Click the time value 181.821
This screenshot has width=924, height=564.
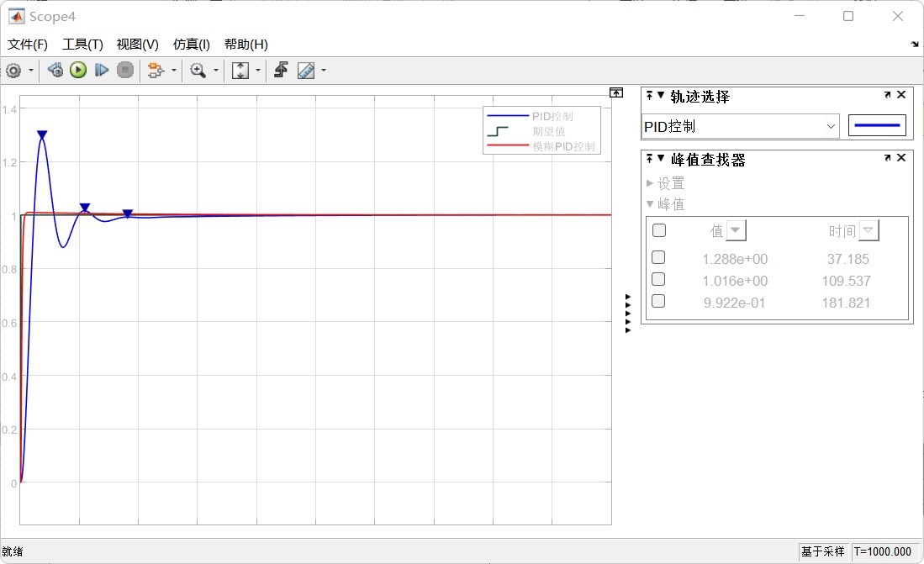846,303
